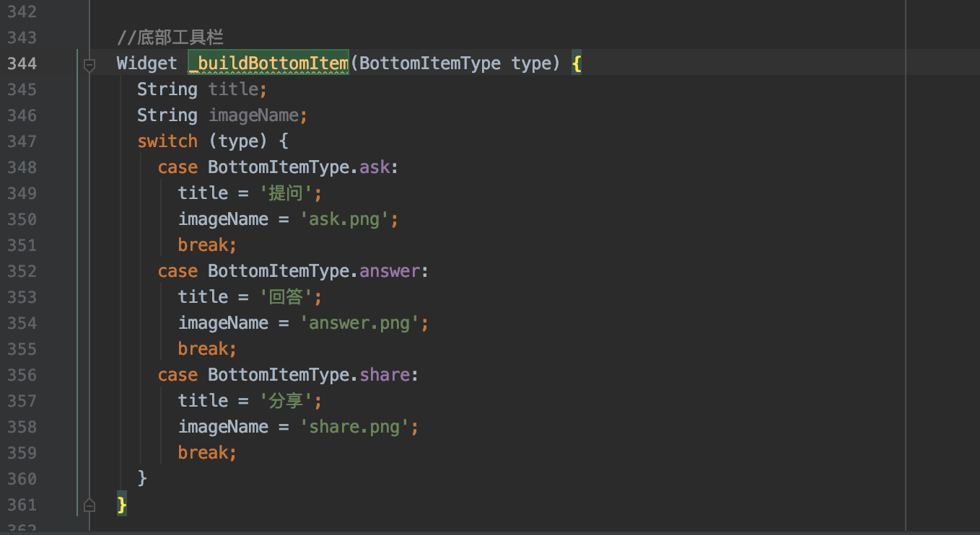Place cursor on the _buildBottomItem method name
Image resolution: width=980 pixels, height=535 pixels.
[268, 63]
